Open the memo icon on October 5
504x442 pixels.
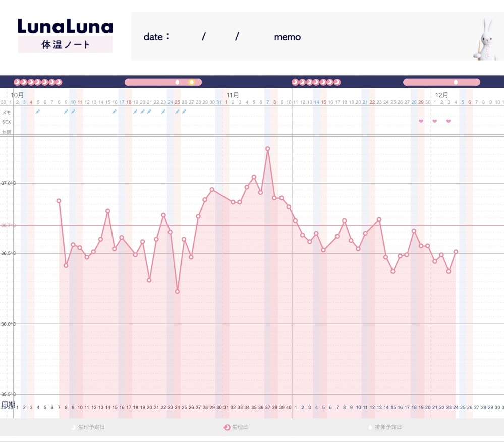pyautogui.click(x=38, y=112)
